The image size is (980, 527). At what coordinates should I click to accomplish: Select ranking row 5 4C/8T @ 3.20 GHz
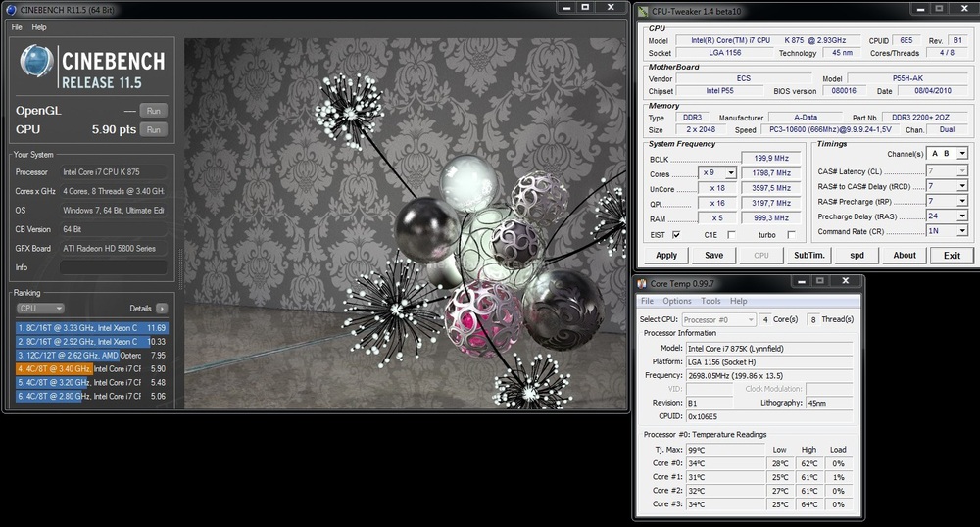(x=92, y=382)
